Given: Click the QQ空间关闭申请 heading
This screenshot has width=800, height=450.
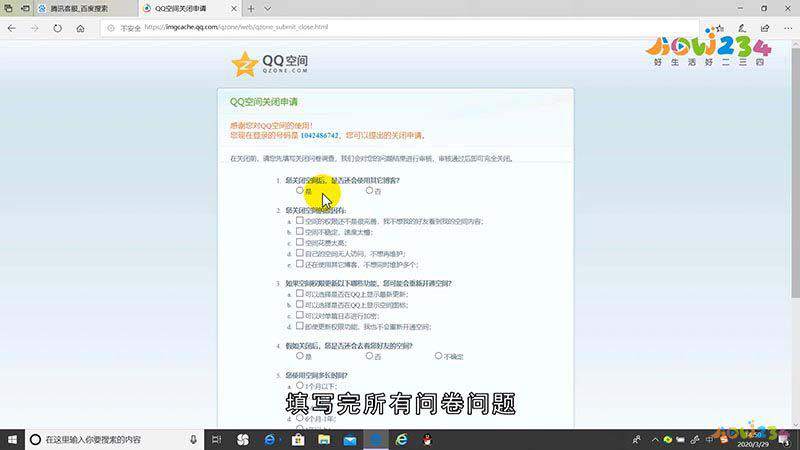Looking at the screenshot, I should click(x=264, y=102).
